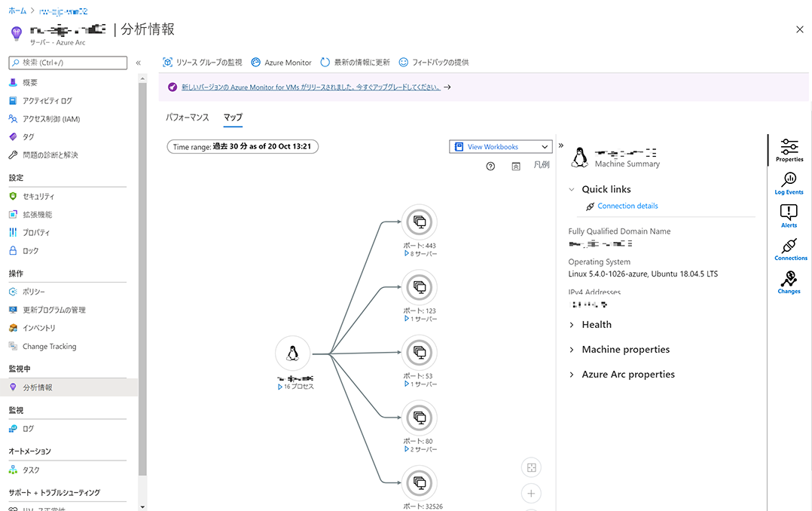
Task: Select the ポート: 32526 server group node
Action: [420, 483]
